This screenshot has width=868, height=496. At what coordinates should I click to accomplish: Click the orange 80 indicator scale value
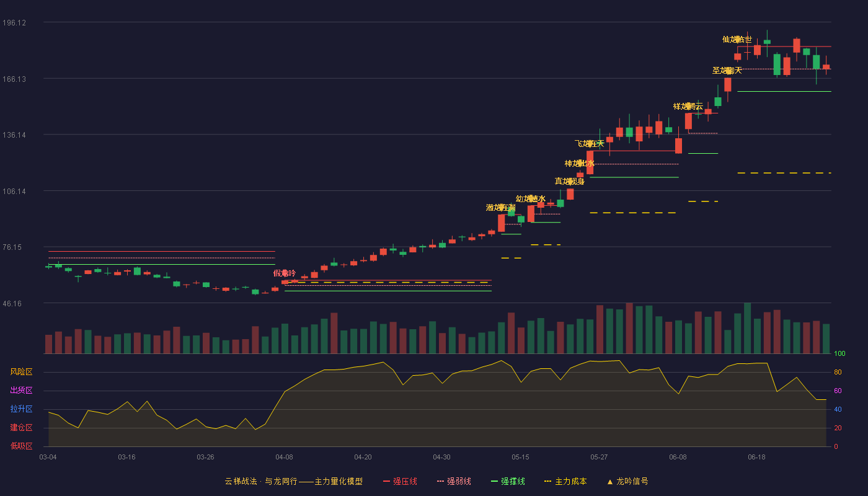pyautogui.click(x=838, y=373)
